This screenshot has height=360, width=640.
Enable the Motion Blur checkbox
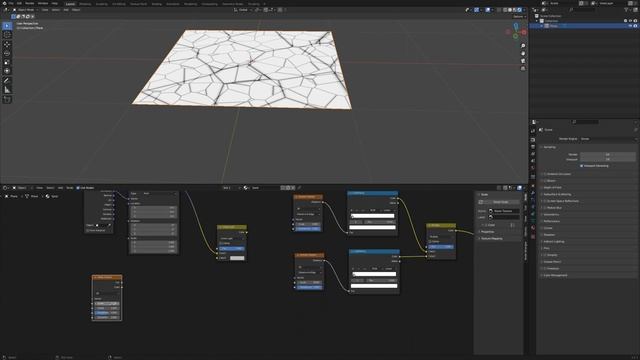[545, 208]
